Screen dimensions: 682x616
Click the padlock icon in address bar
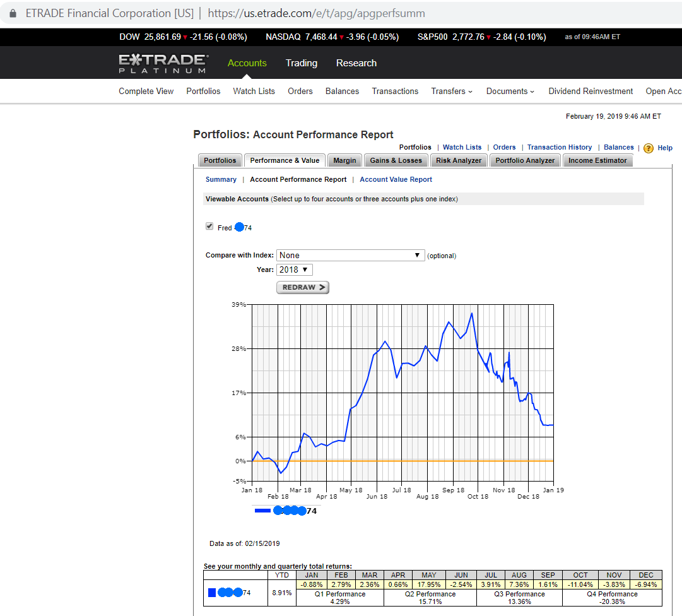[x=13, y=13]
